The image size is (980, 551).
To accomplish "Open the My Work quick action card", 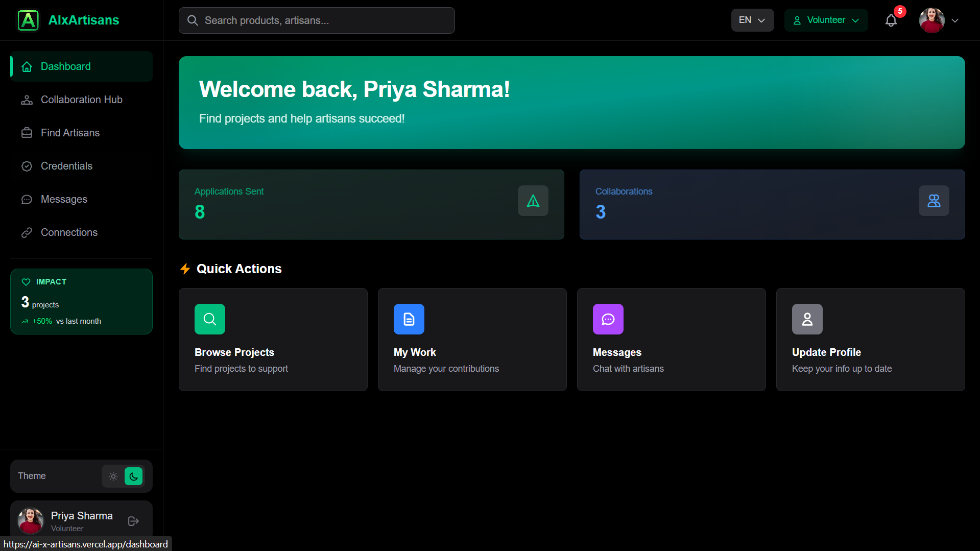I will point(472,340).
